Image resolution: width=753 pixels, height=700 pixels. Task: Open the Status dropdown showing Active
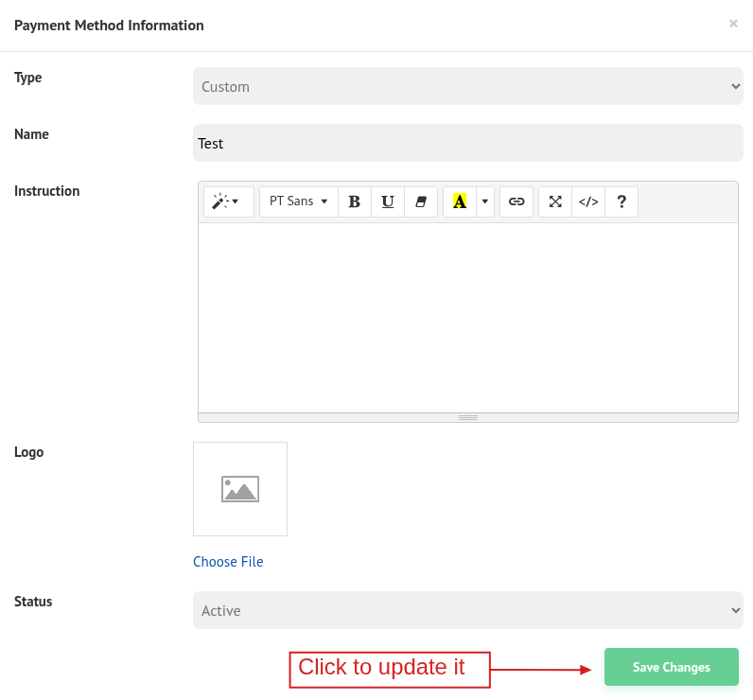click(x=468, y=610)
